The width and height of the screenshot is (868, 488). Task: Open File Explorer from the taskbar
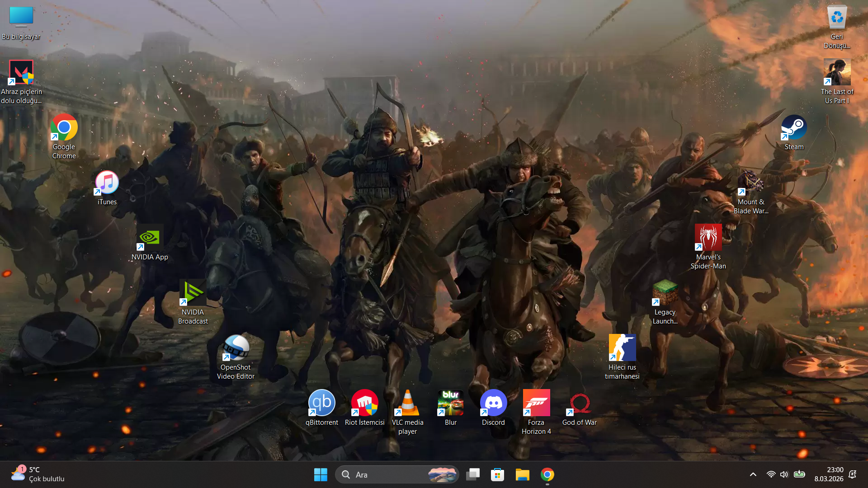(x=522, y=474)
